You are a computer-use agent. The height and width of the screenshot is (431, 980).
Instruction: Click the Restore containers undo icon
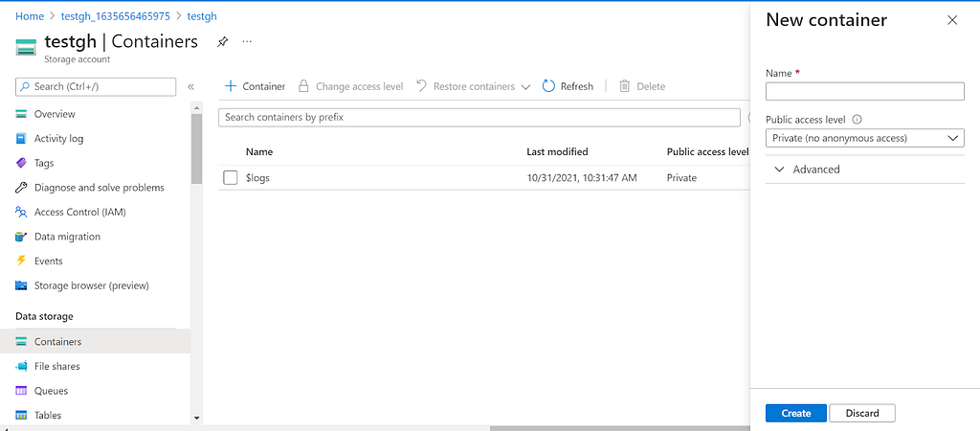(422, 86)
